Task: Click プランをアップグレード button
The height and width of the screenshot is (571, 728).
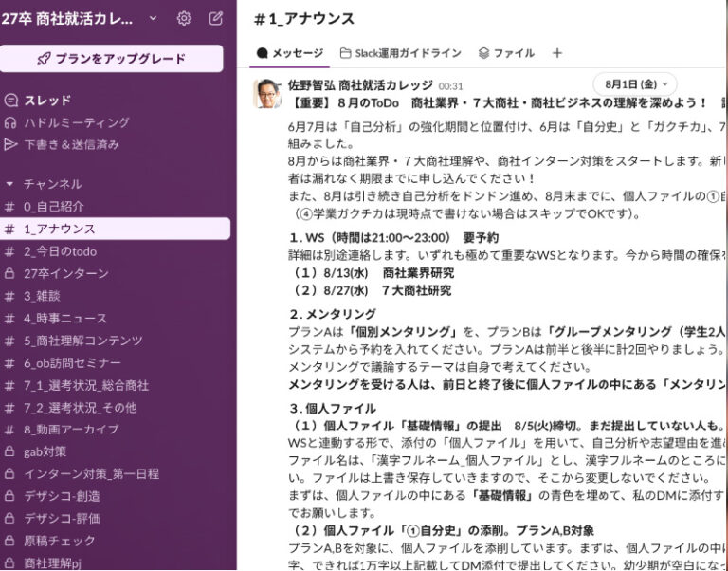Action: coord(112,59)
